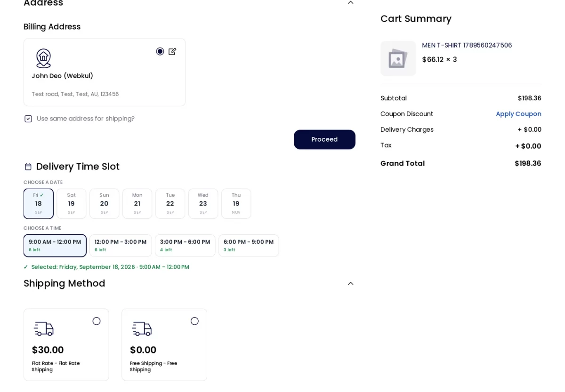Choose Wed 23 Sep delivery date

pos(203,204)
